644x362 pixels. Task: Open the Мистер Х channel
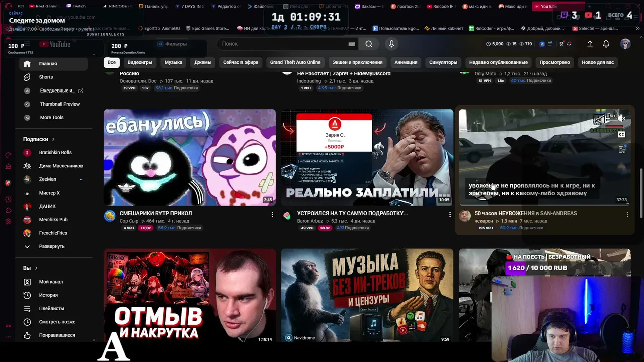click(53, 193)
